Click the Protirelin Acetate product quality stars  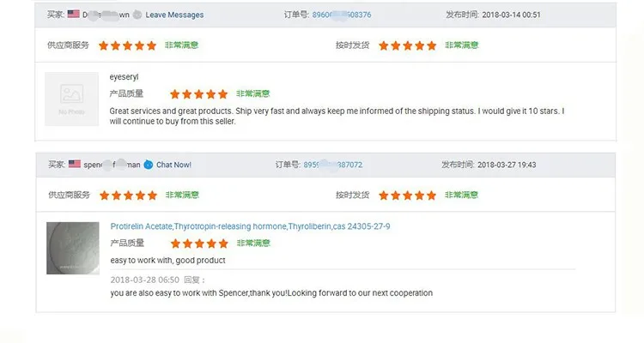(198, 244)
